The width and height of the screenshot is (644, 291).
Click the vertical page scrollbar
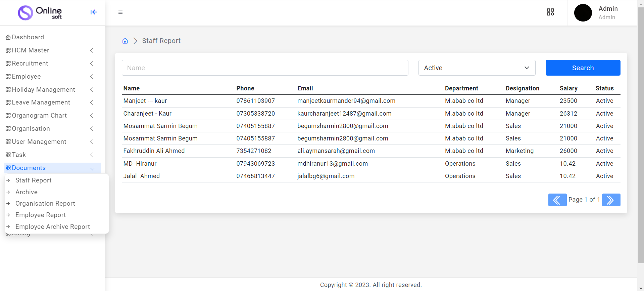click(640, 134)
